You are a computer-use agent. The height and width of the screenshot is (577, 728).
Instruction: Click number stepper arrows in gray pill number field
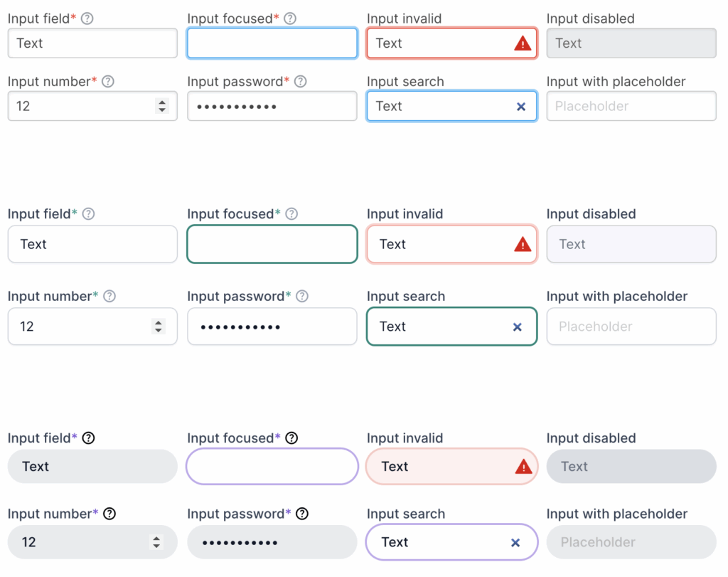click(156, 543)
